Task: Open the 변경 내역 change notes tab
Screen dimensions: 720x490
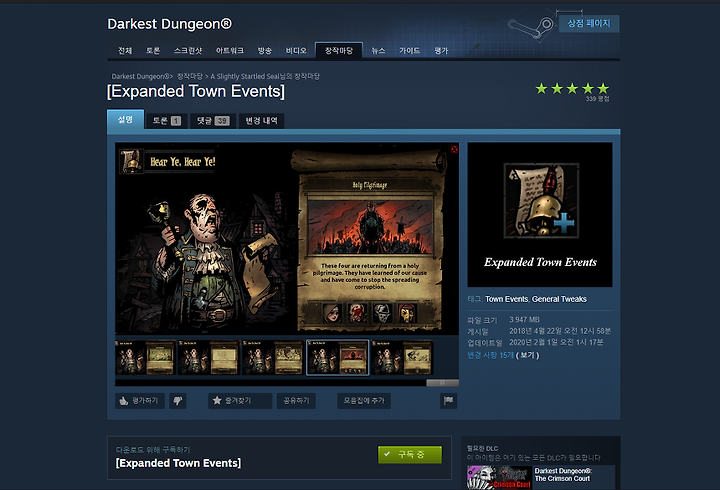Action: (261, 121)
